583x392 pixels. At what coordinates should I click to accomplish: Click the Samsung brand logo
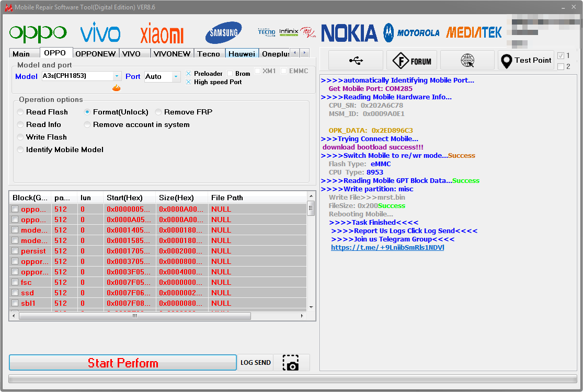pos(224,33)
